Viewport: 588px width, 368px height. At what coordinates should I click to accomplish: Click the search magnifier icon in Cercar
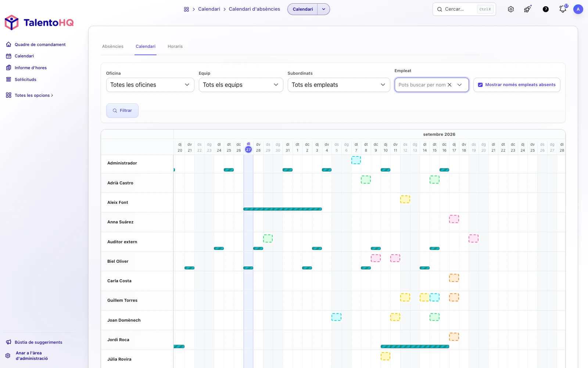(x=440, y=9)
